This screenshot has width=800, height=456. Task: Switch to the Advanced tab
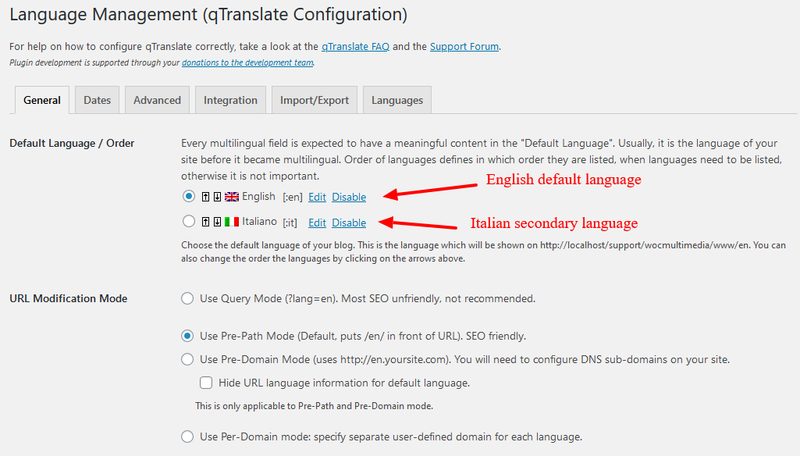click(x=157, y=100)
